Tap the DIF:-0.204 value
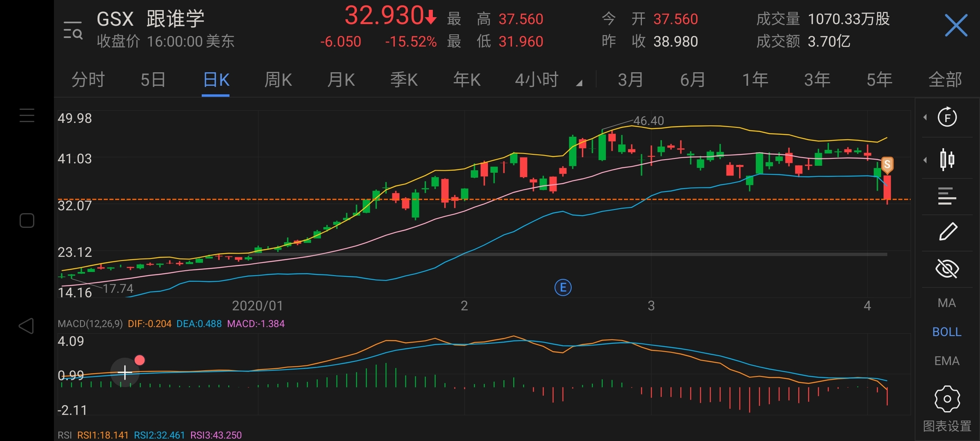This screenshot has width=980, height=441. coord(149,324)
